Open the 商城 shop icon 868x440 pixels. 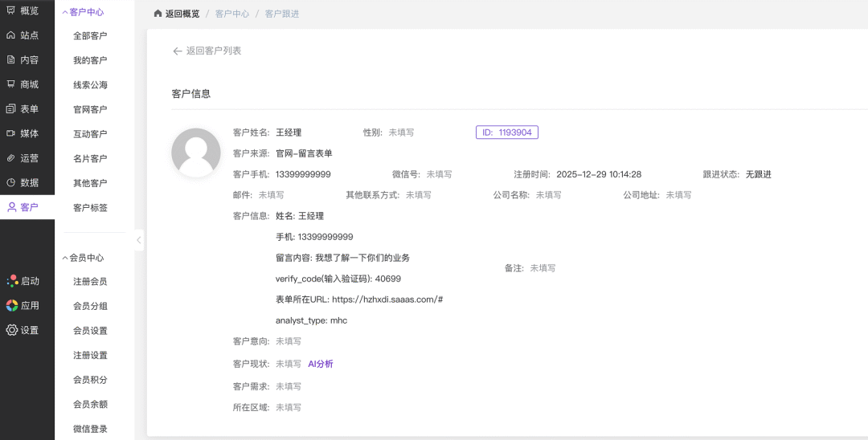11,84
